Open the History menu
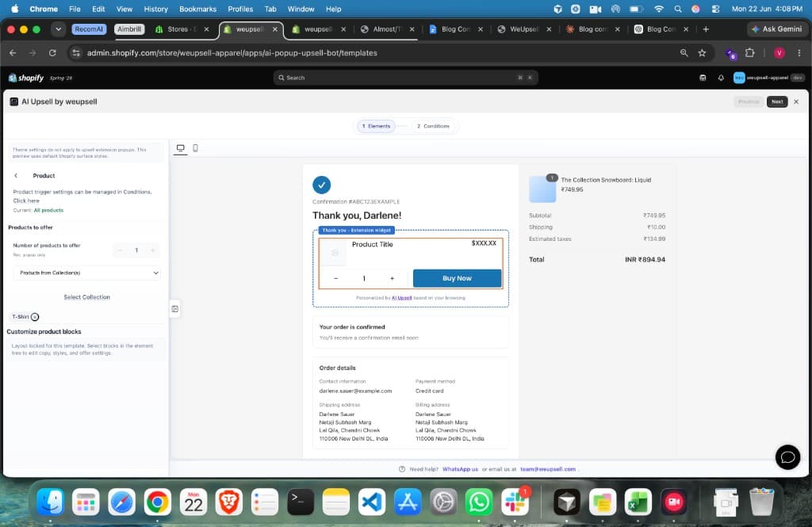This screenshot has height=527, width=812. [156, 9]
